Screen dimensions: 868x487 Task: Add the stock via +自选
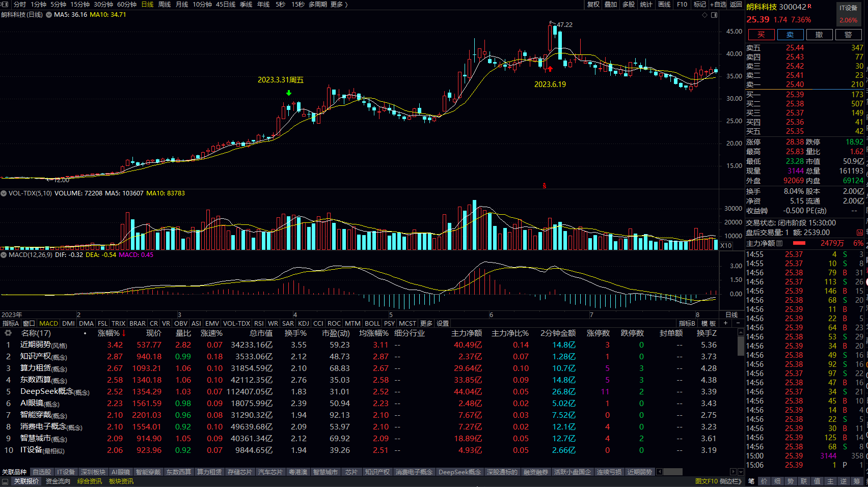pos(719,4)
